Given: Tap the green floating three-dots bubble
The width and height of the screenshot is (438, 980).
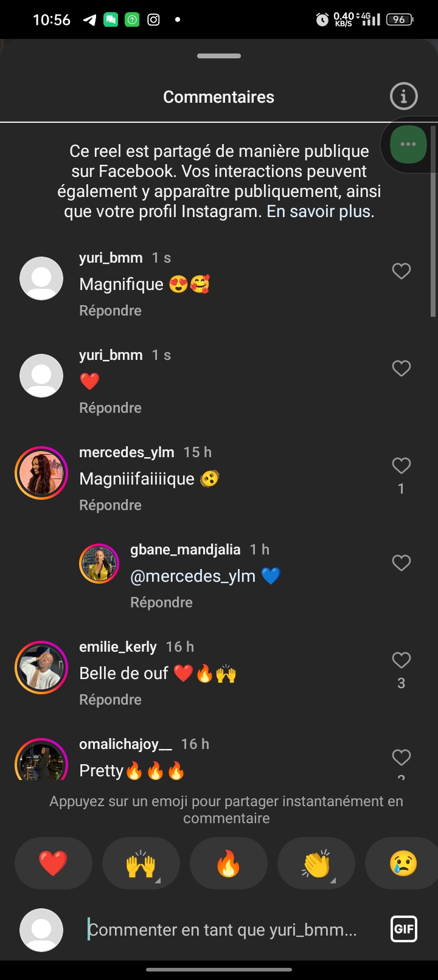Looking at the screenshot, I should pos(408,144).
